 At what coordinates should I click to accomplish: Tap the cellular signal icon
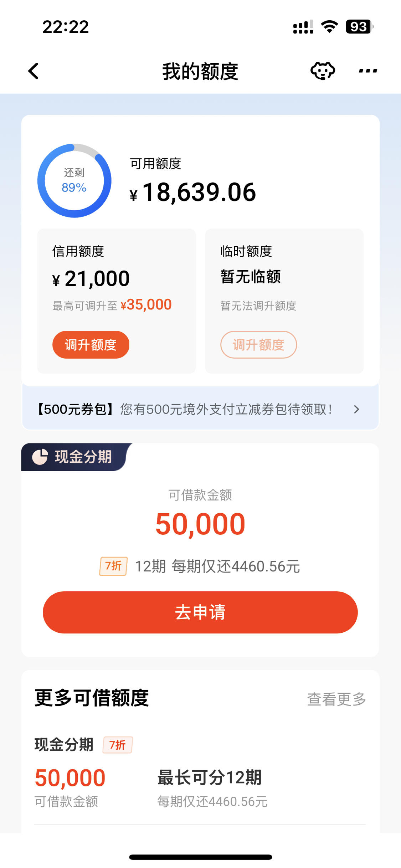[303, 27]
